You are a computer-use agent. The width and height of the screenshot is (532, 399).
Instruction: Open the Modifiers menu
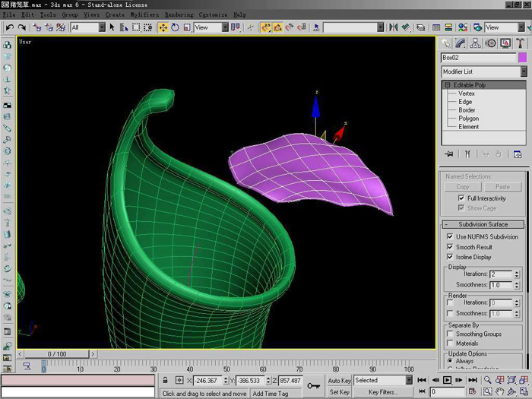pyautogui.click(x=144, y=14)
